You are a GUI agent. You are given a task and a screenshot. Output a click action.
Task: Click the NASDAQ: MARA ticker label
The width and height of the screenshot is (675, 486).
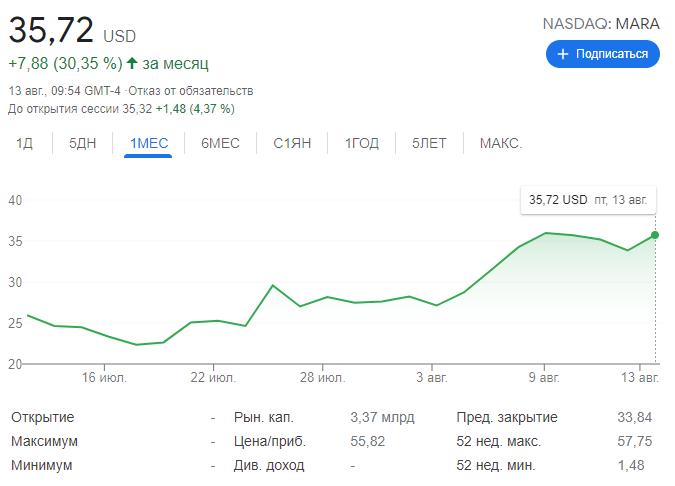[601, 23]
